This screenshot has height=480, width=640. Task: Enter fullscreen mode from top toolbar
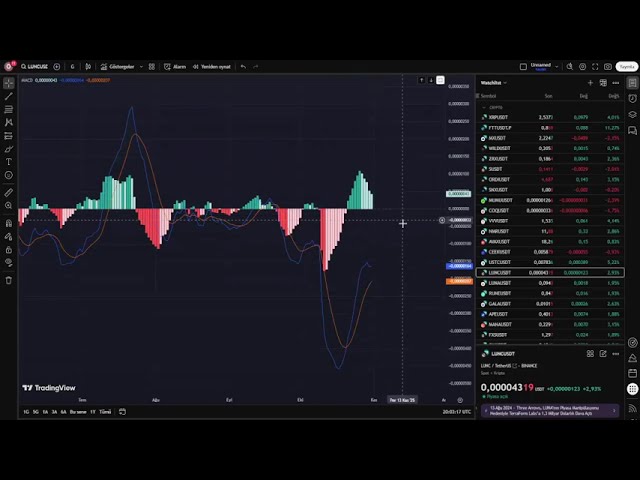pyautogui.click(x=594, y=67)
